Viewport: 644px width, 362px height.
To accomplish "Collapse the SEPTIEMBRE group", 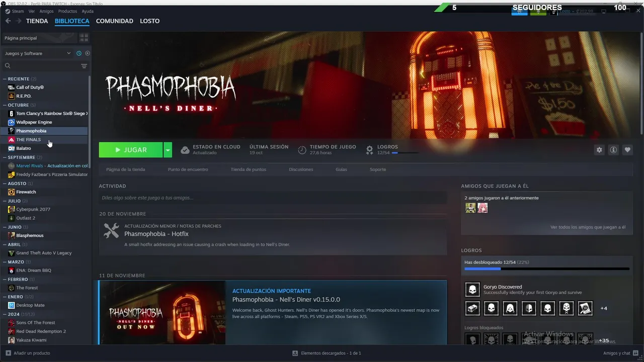I will [5, 157].
